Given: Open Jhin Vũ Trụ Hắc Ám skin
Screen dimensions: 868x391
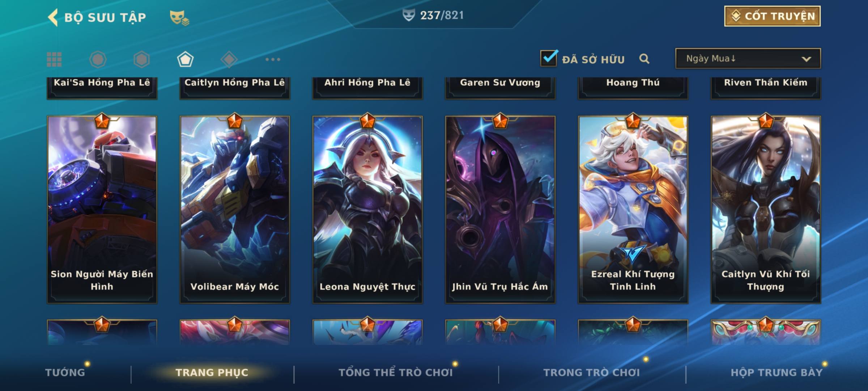Looking at the screenshot, I should coord(500,209).
